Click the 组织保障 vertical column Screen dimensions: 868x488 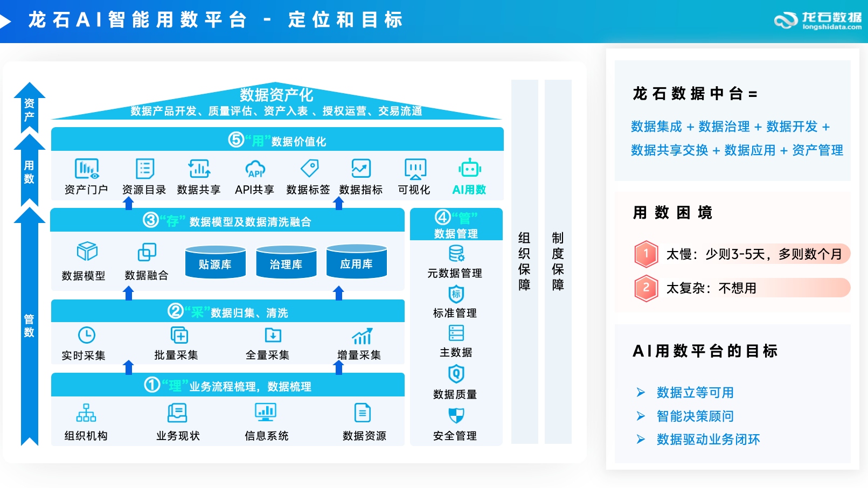coord(525,262)
